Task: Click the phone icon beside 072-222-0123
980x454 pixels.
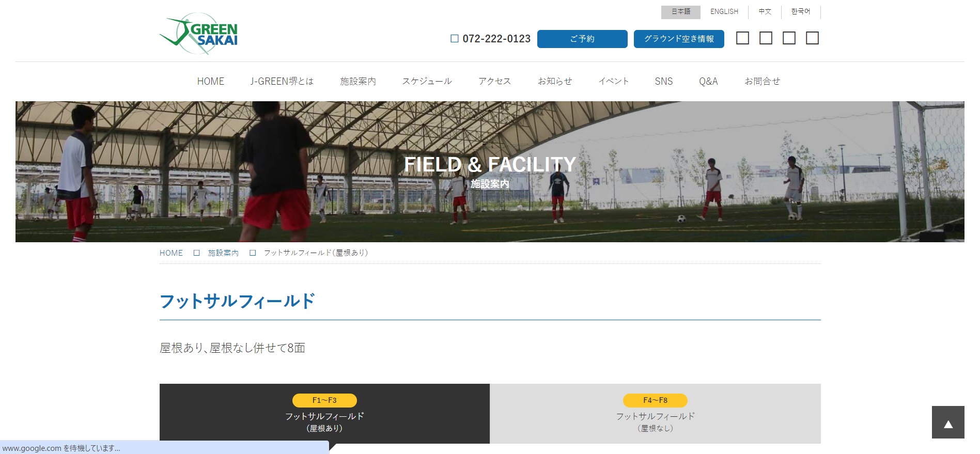Action: coord(455,39)
